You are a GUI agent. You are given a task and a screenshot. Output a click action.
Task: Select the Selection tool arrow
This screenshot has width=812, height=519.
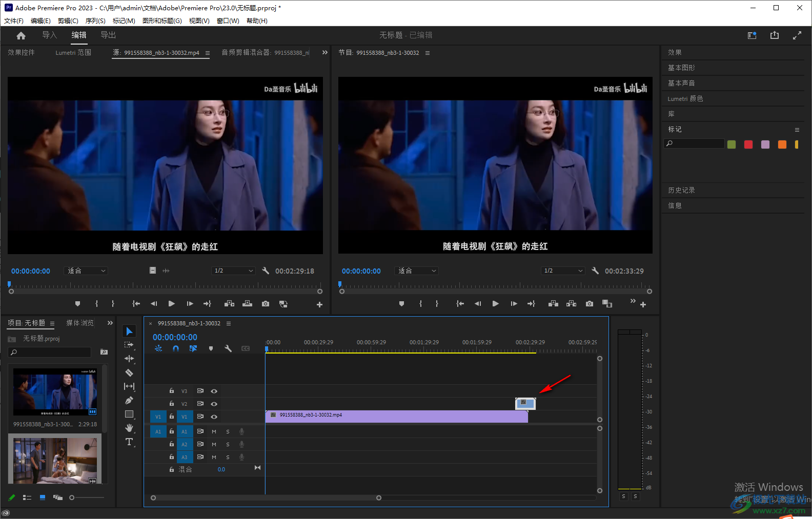point(129,331)
